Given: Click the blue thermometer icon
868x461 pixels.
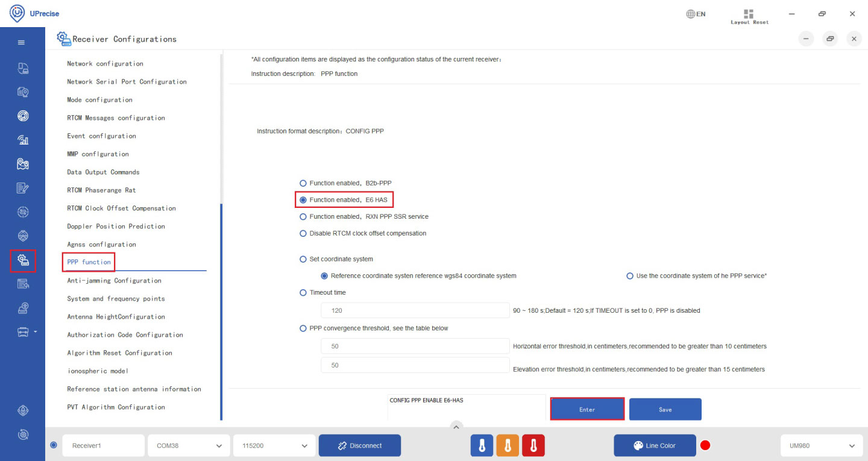Looking at the screenshot, I should coord(482,446).
